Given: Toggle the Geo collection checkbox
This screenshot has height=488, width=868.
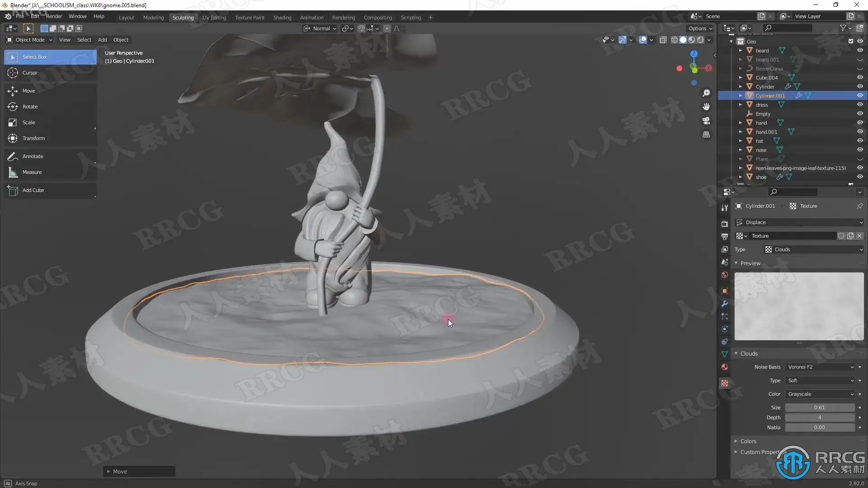Looking at the screenshot, I should 850,41.
